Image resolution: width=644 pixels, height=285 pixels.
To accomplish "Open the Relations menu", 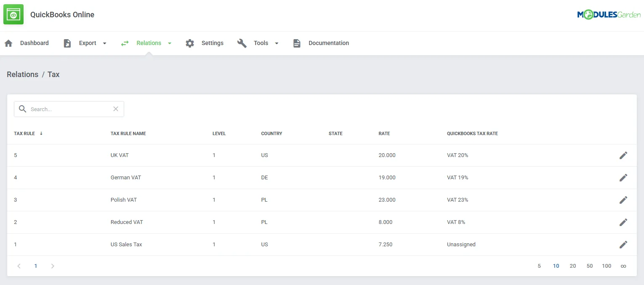I will tap(149, 43).
